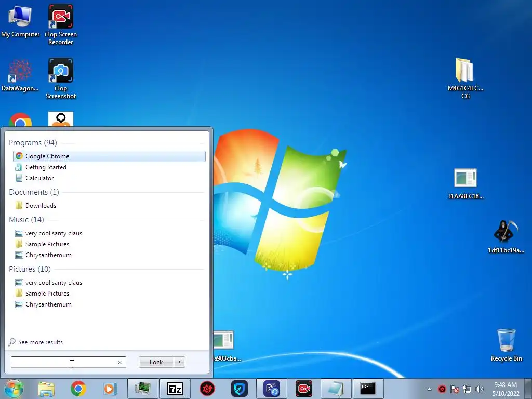The height and width of the screenshot is (399, 532).
Task: Click the Lock button
Action: tap(156, 362)
